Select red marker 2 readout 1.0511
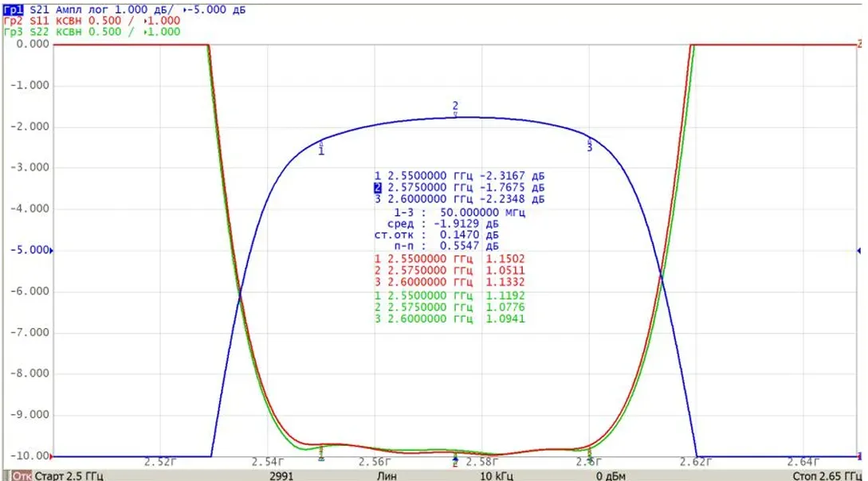868x481 pixels. [450, 270]
